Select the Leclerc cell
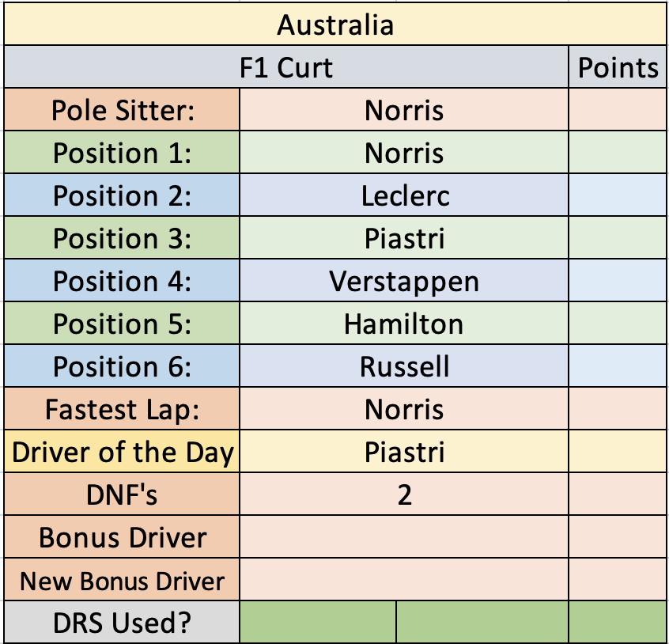Image resolution: width=669 pixels, height=644 pixels. (404, 195)
